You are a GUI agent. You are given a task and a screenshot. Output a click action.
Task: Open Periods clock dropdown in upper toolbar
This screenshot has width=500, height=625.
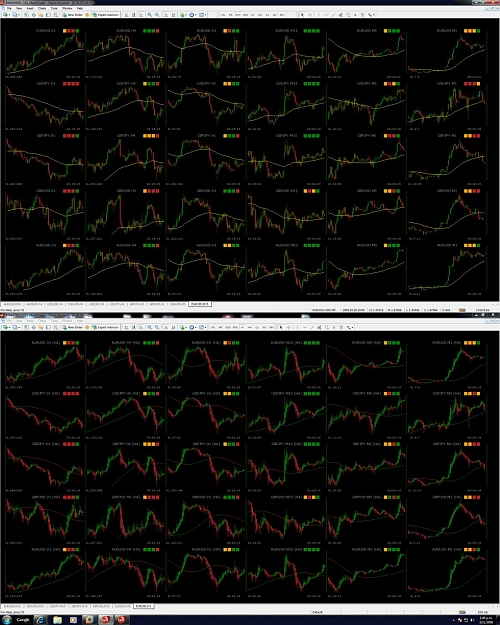192,15
